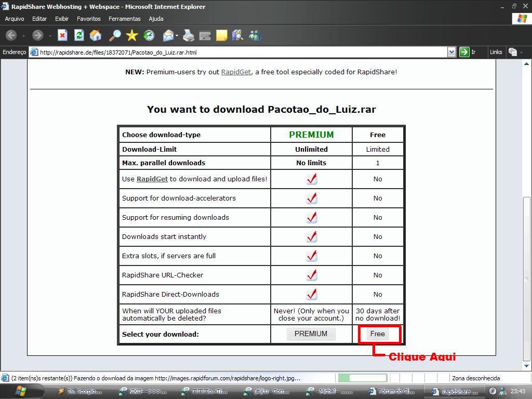Click 'Support for resuming downloads' row text
This screenshot has width=532, height=399.
(x=176, y=218)
